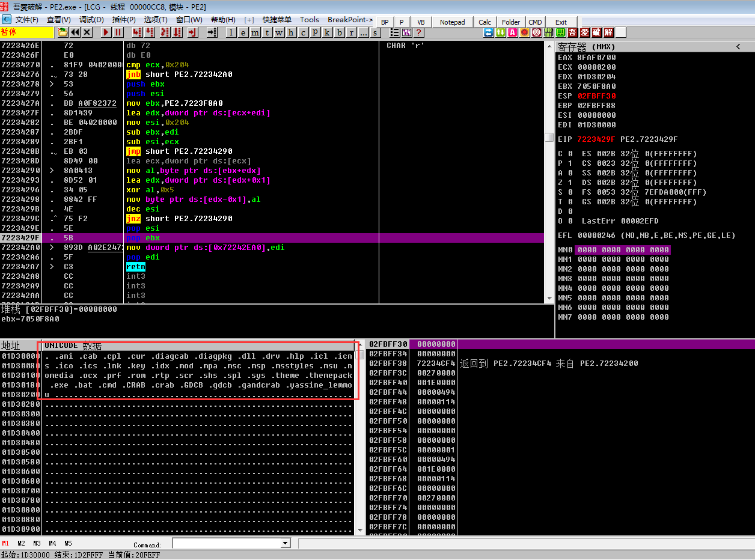Click the Command input field
This screenshot has width=755, height=560.
coord(227,543)
